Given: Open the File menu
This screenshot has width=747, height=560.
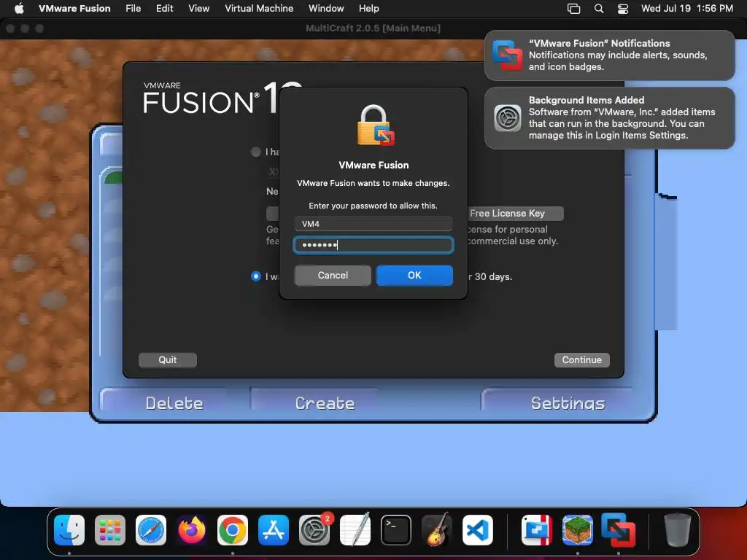Looking at the screenshot, I should (133, 8).
